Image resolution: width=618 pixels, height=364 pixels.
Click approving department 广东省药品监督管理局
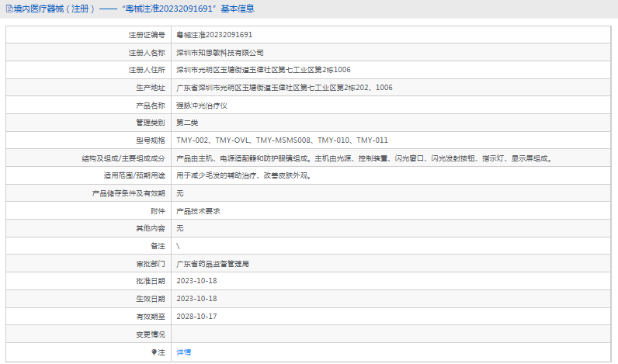coord(213,264)
